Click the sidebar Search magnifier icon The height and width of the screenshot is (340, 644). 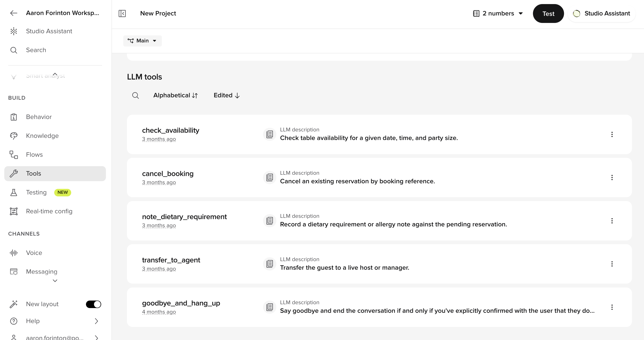pos(14,50)
